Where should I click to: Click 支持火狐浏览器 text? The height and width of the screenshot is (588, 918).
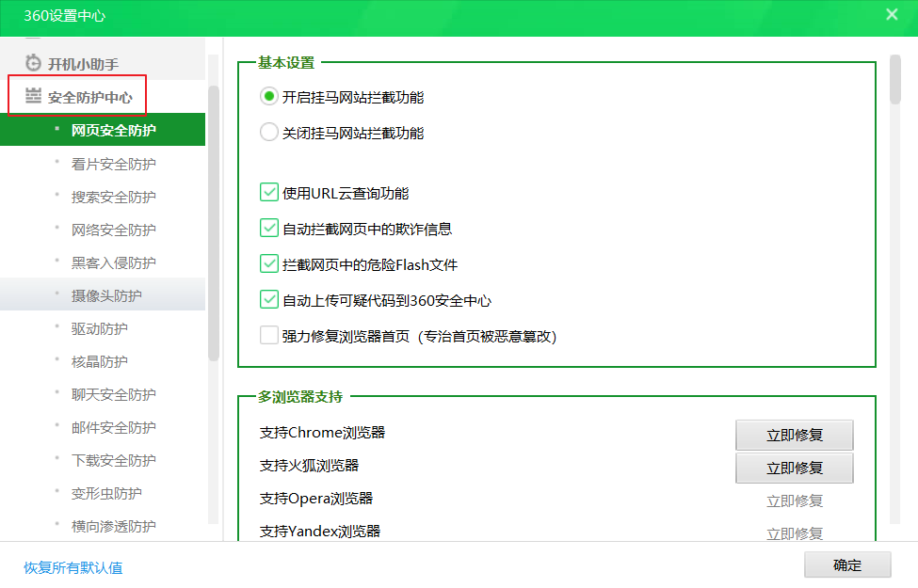click(x=309, y=465)
